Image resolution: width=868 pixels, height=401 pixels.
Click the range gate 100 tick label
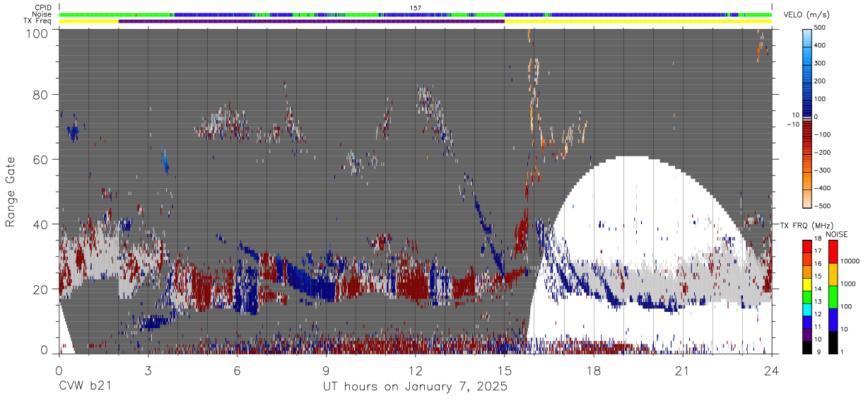click(36, 33)
